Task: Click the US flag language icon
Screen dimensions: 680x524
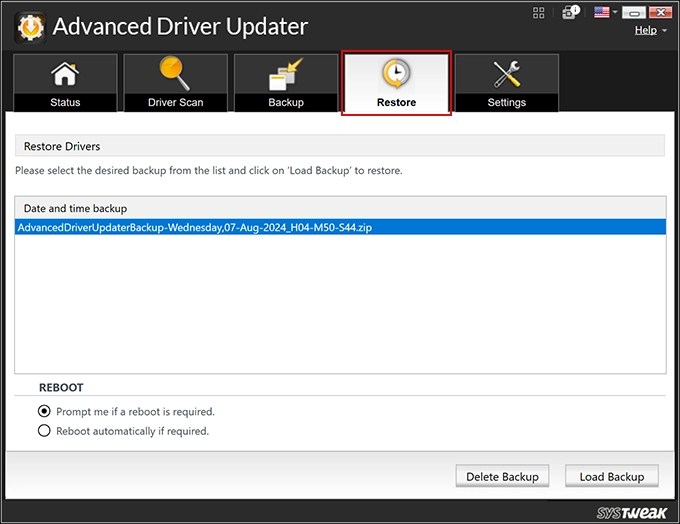Action: [602, 12]
